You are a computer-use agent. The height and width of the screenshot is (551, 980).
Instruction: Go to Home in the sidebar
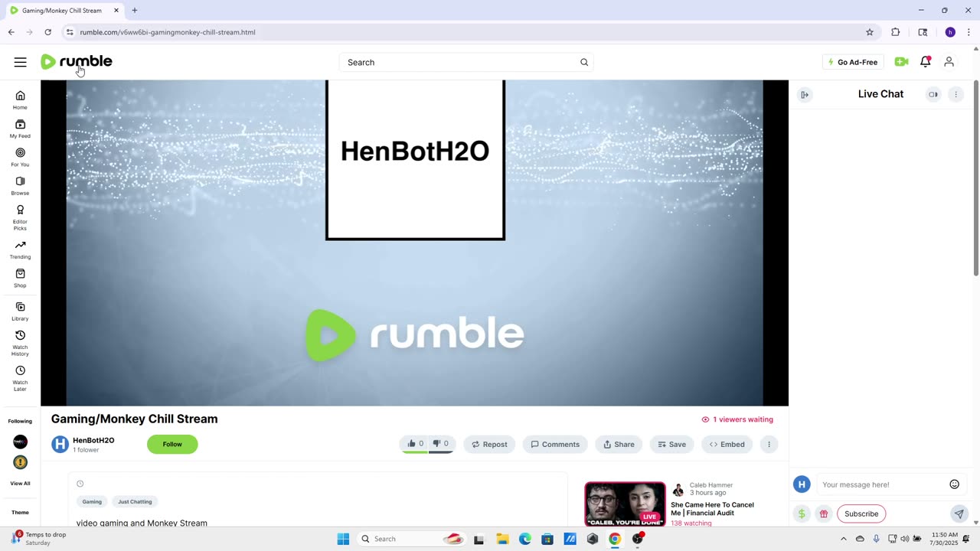[x=20, y=99]
